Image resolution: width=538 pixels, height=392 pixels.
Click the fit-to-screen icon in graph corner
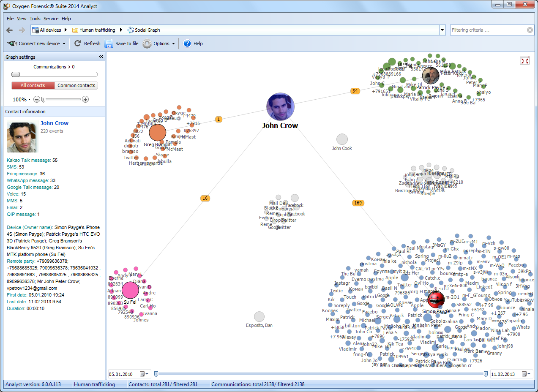click(x=525, y=60)
